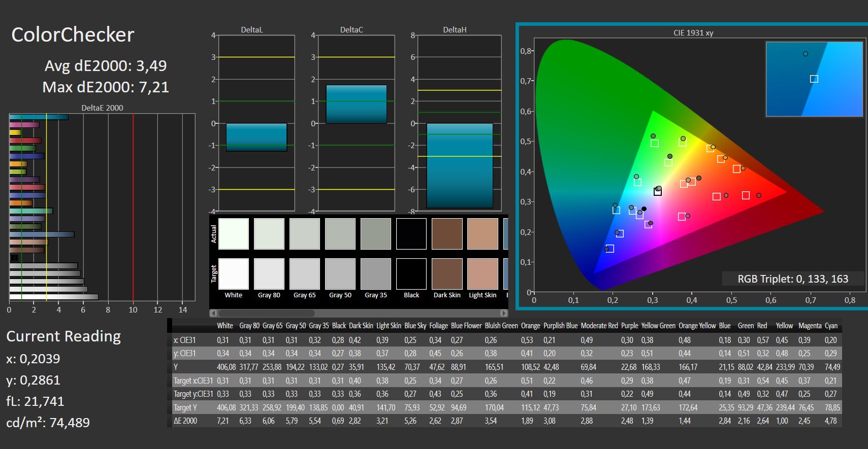Viewport: 868px width, 449px height.
Task: Select the Orange column header
Action: click(530, 326)
